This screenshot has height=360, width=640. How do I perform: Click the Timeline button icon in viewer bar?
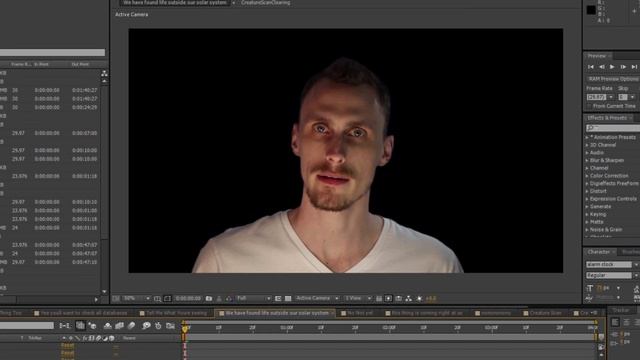[399, 299]
